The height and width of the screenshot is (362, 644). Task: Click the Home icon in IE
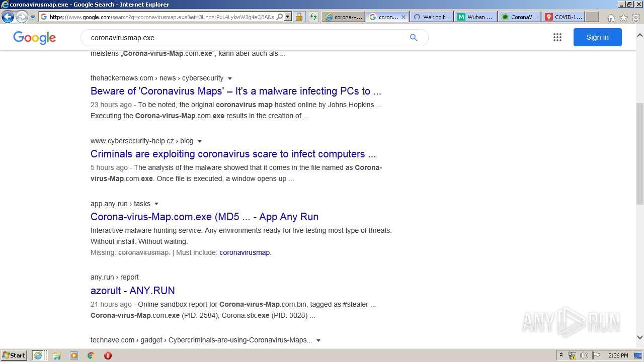pos(611,17)
